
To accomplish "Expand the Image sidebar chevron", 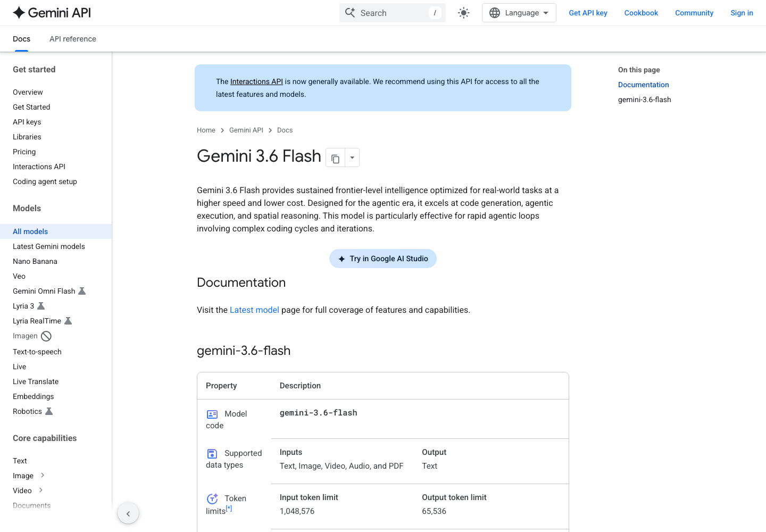I will click(43, 475).
